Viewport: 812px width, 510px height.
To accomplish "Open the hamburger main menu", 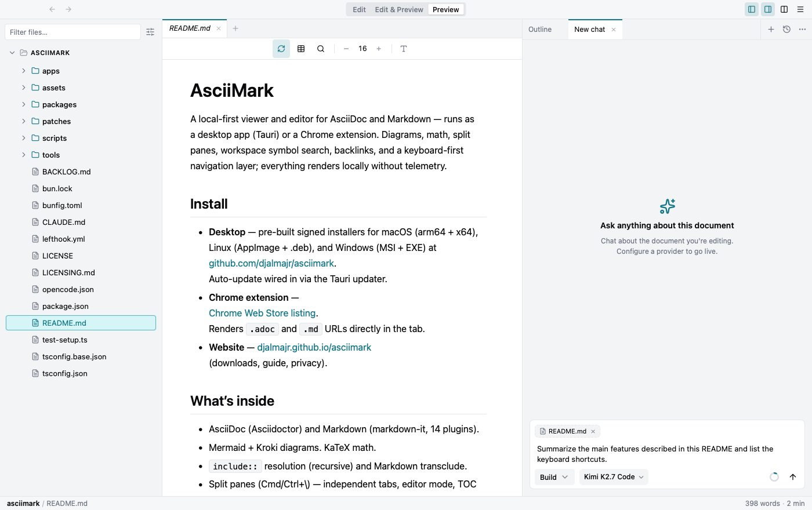I will 800,9.
